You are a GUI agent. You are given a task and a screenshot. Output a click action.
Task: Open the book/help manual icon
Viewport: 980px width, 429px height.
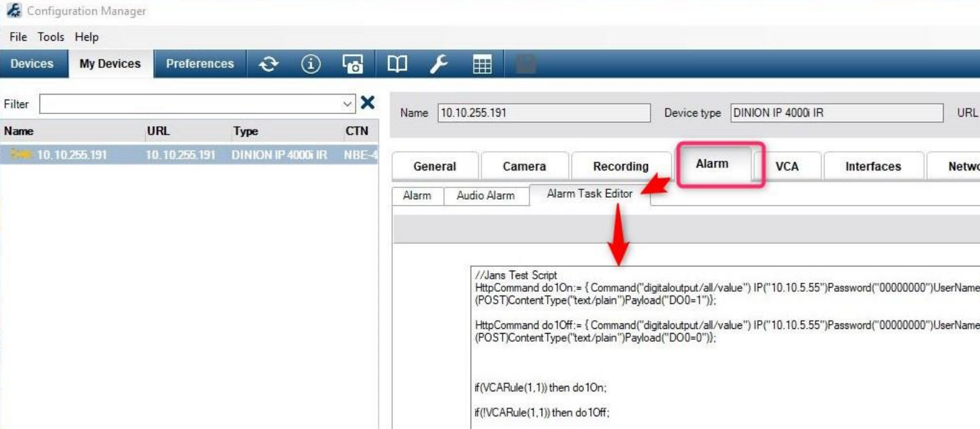pos(397,64)
